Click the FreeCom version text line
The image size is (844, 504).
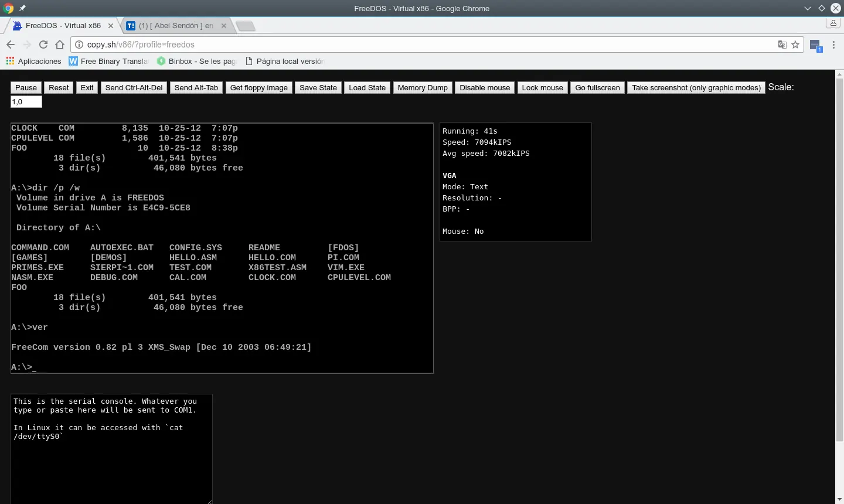coord(161,347)
